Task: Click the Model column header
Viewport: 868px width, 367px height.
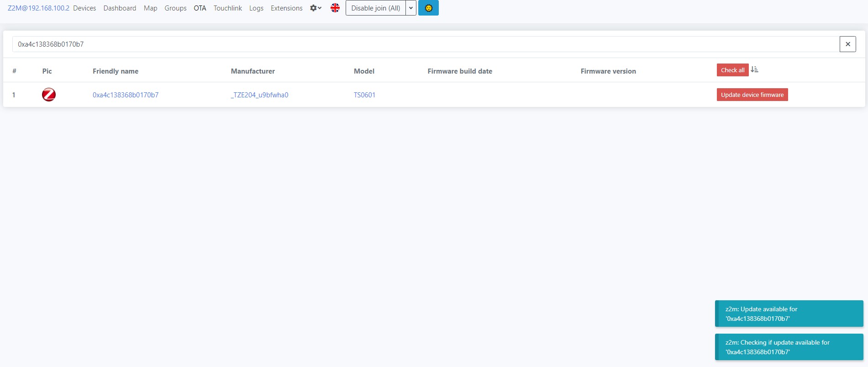Action: (x=364, y=71)
